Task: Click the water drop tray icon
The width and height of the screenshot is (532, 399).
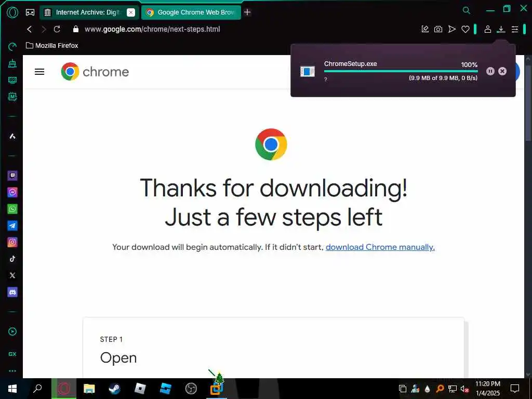Action: (x=427, y=389)
